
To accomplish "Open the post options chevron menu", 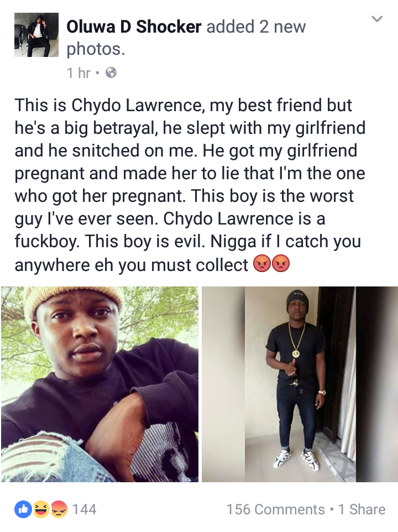I will [377, 19].
